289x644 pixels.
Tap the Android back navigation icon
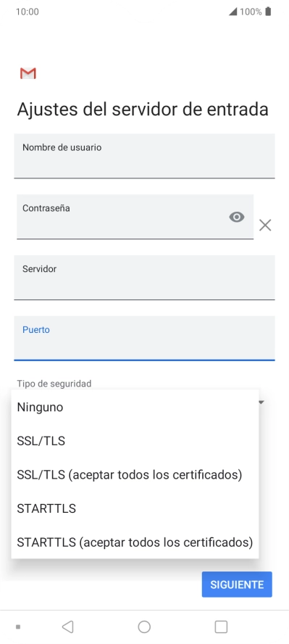click(x=67, y=627)
